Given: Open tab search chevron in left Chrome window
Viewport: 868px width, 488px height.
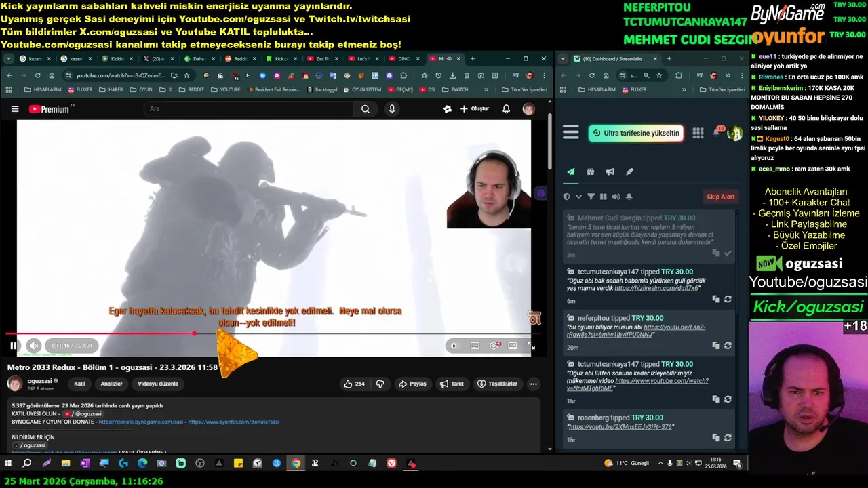Looking at the screenshot, I should pos(9,59).
